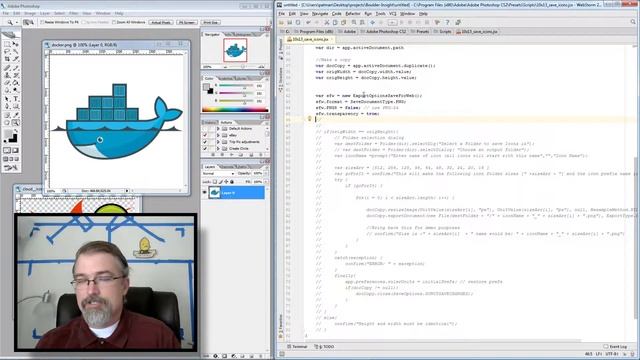The image size is (640, 360).
Task: Open the docker.png status bar info arrow
Action: [x=127, y=191]
